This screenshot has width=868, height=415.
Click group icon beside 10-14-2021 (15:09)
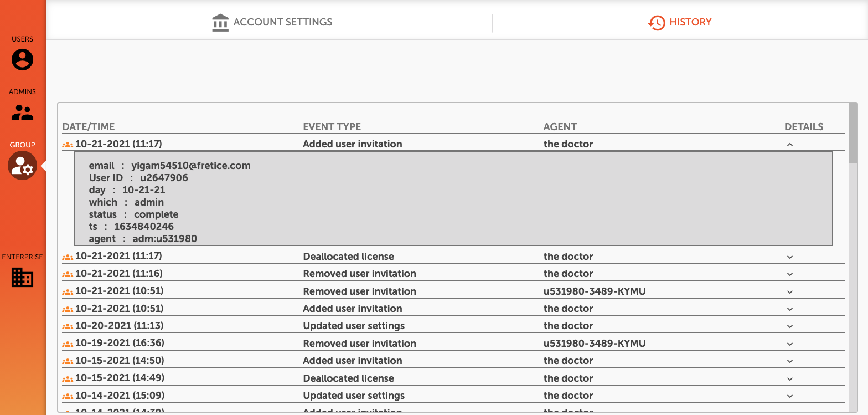[x=68, y=396]
